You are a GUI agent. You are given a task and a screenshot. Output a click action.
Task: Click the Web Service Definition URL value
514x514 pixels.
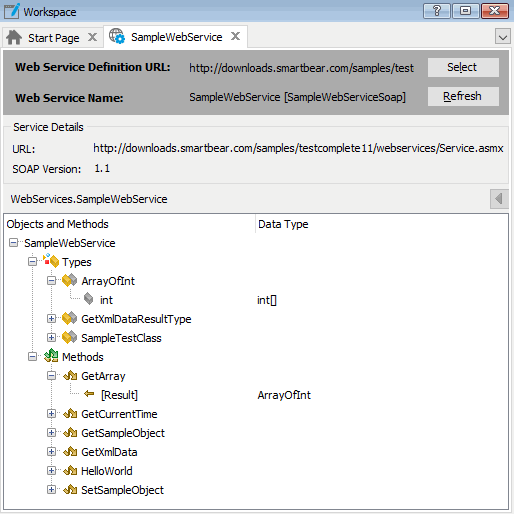tap(301, 68)
